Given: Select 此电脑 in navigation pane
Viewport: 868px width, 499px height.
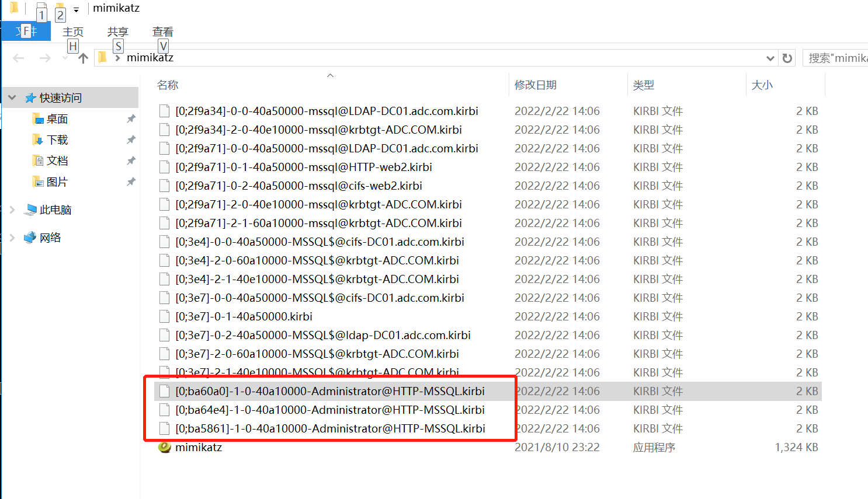Looking at the screenshot, I should click(x=55, y=210).
